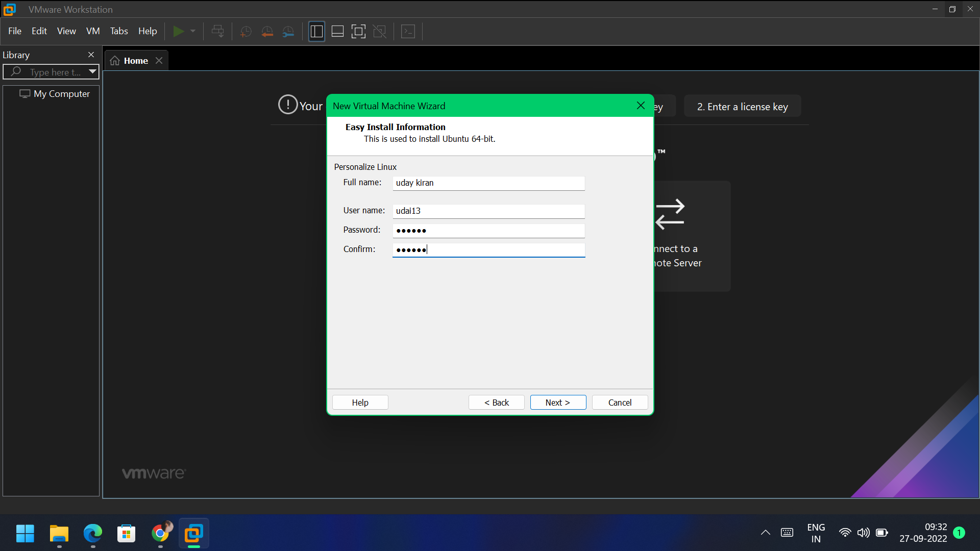Click the Full name input field

tap(488, 183)
